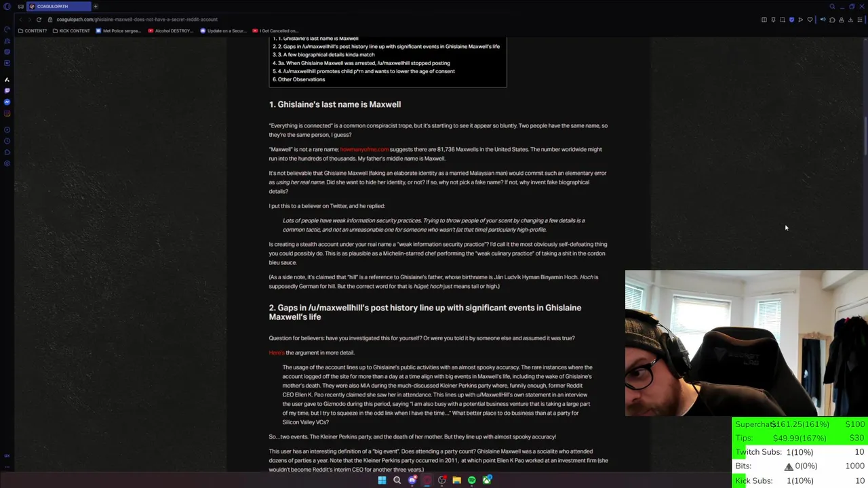Viewport: 868px width, 488px height.
Task: Open the Windows Start button
Action: [x=382, y=480]
